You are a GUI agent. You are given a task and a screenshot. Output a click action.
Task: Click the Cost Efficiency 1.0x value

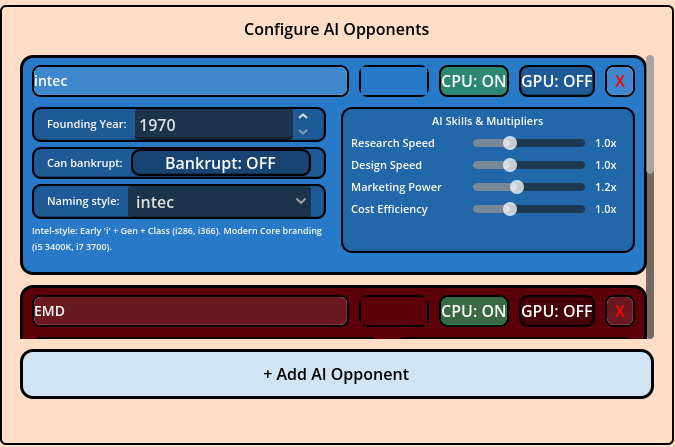click(x=606, y=209)
